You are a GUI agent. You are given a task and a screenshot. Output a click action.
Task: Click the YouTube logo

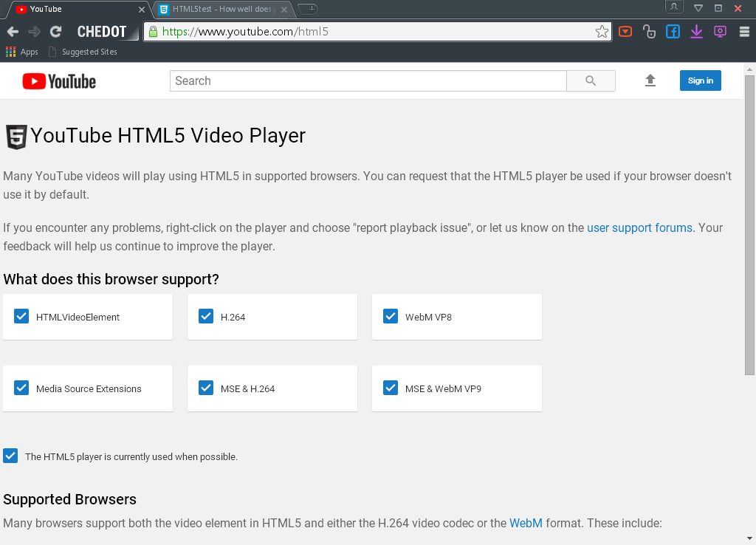58,81
